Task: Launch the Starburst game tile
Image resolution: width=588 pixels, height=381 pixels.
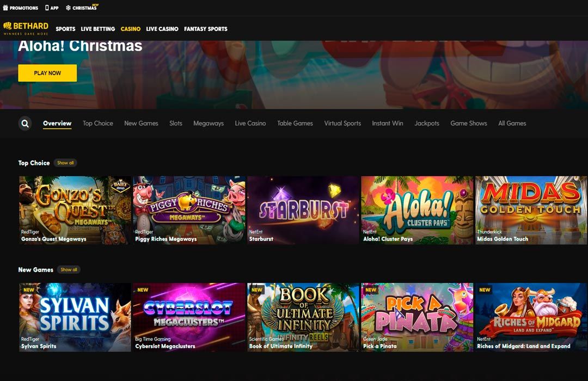Action: pos(303,210)
